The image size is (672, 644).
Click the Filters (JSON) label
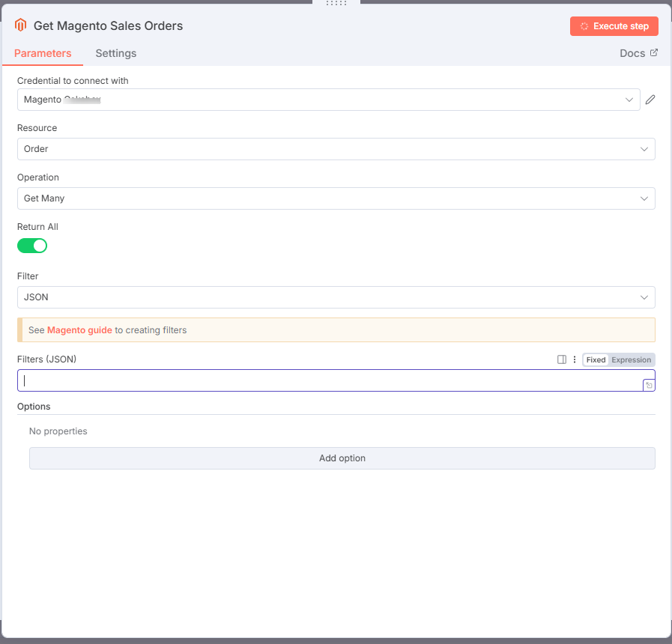46,359
